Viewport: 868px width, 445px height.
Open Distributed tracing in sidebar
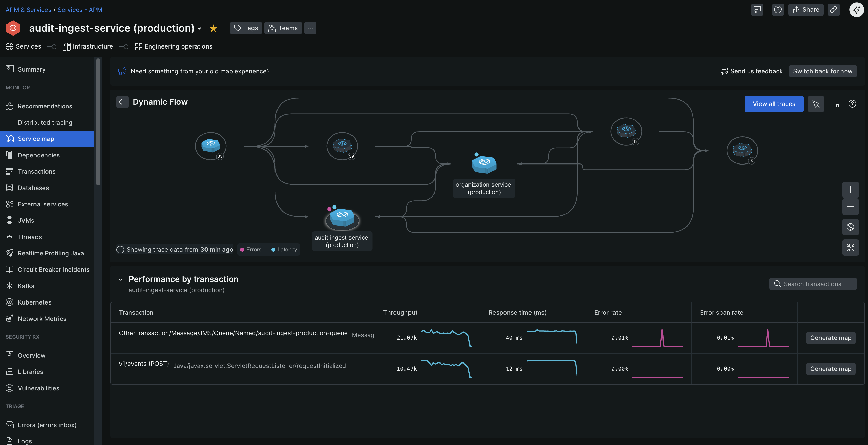coord(45,122)
